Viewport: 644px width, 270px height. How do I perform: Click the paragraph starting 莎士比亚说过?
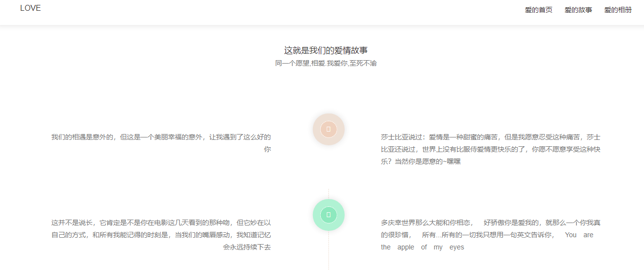[x=490, y=149]
